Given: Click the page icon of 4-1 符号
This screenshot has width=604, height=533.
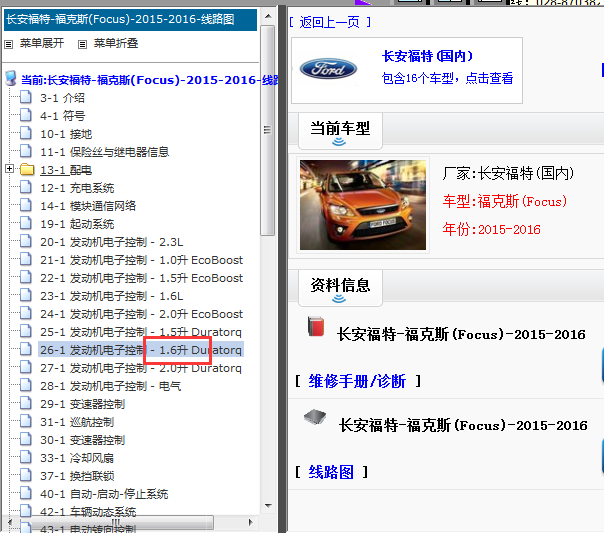Looking at the screenshot, I should [x=26, y=115].
